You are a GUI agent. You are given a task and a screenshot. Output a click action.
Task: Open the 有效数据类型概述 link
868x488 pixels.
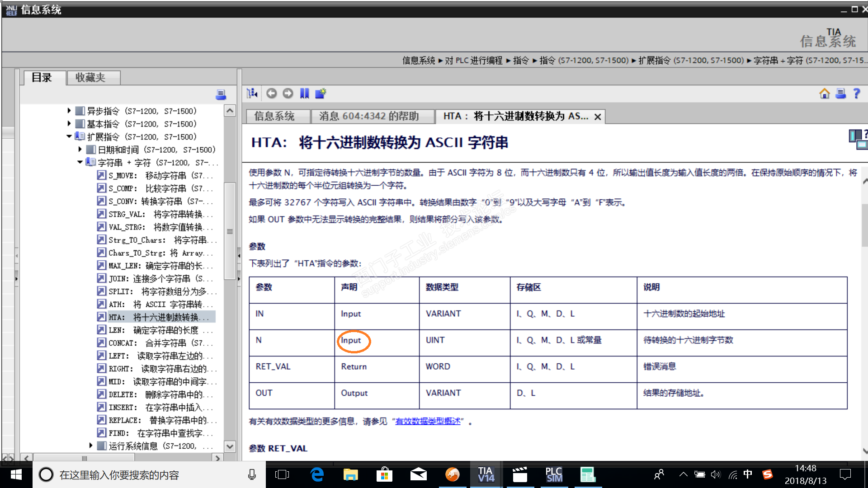pyautogui.click(x=428, y=422)
